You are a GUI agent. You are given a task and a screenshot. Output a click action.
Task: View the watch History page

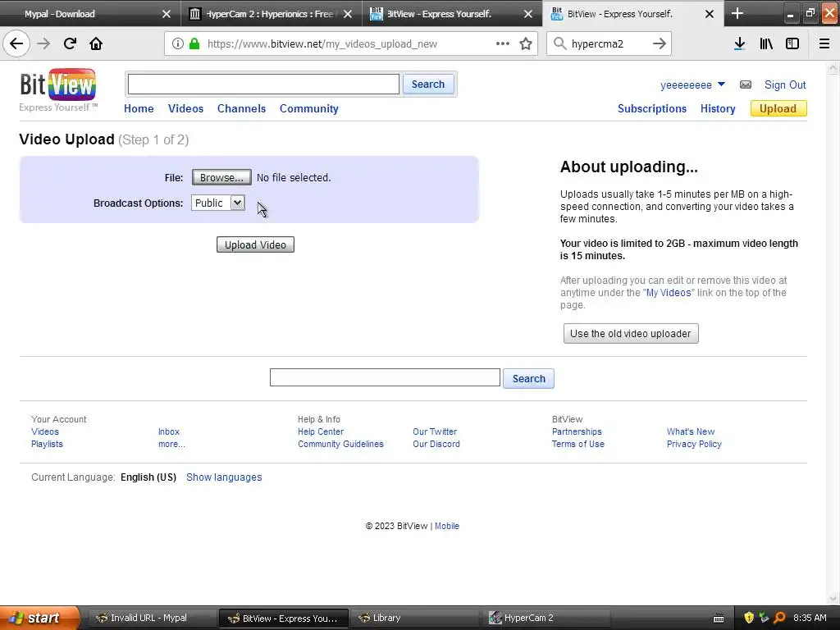click(x=718, y=108)
